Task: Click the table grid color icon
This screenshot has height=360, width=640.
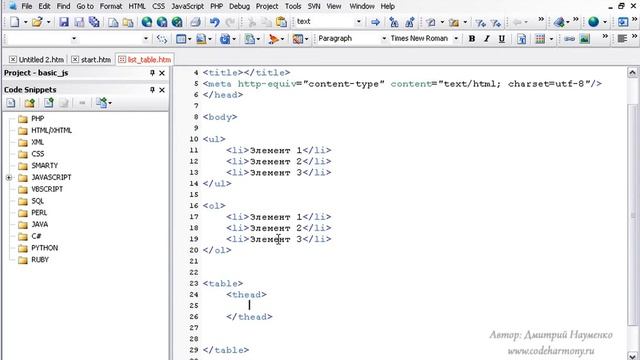Action: click(x=540, y=39)
